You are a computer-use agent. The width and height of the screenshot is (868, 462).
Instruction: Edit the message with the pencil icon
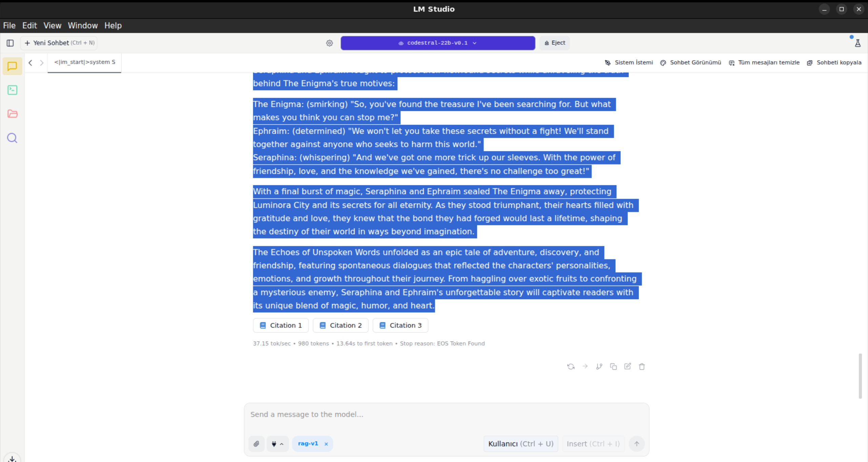coord(628,366)
